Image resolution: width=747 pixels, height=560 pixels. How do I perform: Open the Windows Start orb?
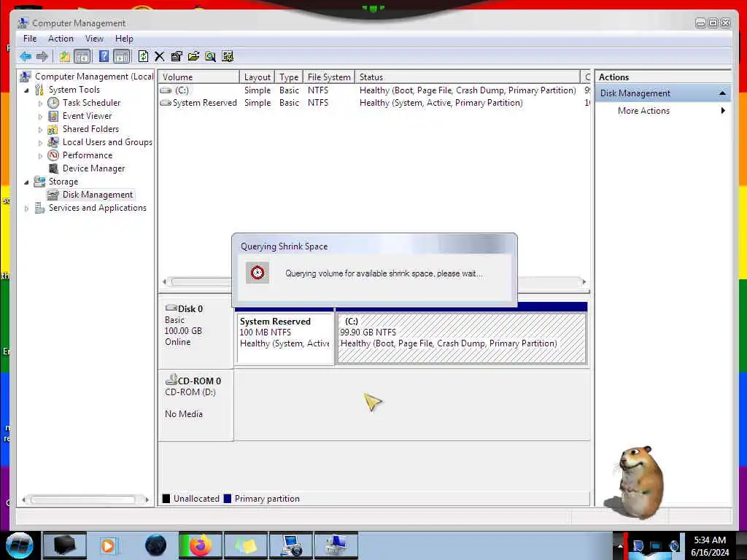pyautogui.click(x=20, y=545)
